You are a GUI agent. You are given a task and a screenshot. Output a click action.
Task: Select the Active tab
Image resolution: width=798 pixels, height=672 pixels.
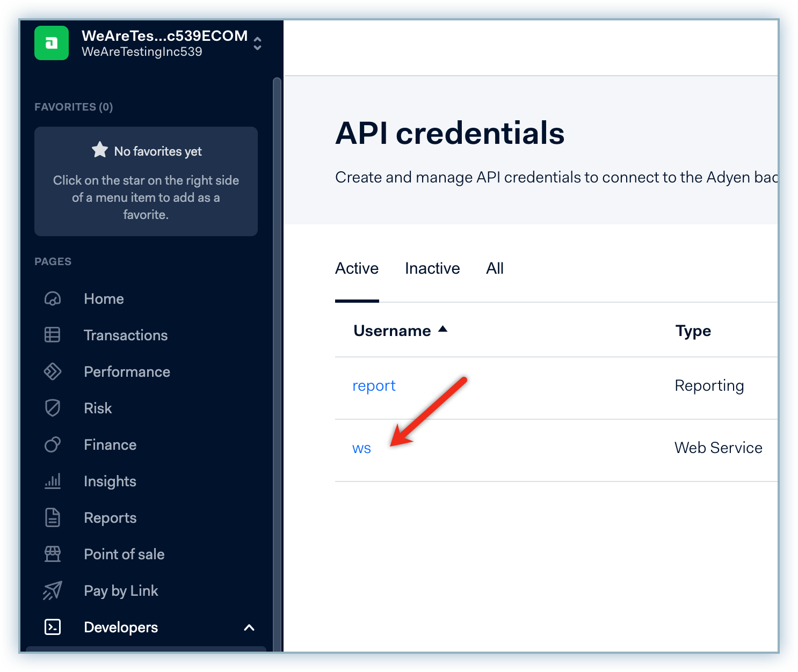coord(357,268)
